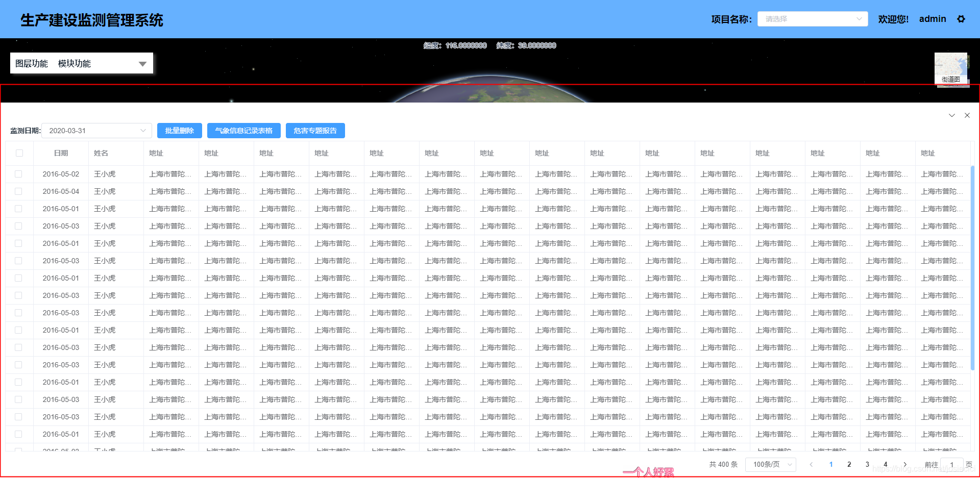Sort by the 日期 column header
Screen dimensions: 980x478
[61, 153]
